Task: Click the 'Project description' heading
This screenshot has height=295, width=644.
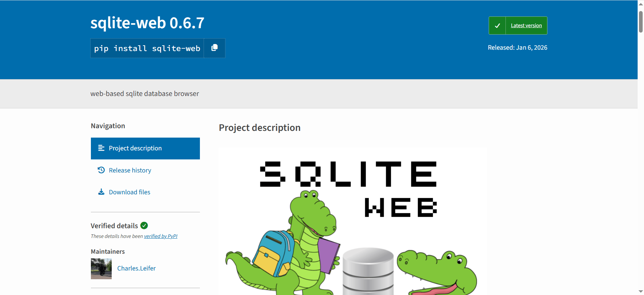Action: [x=260, y=128]
